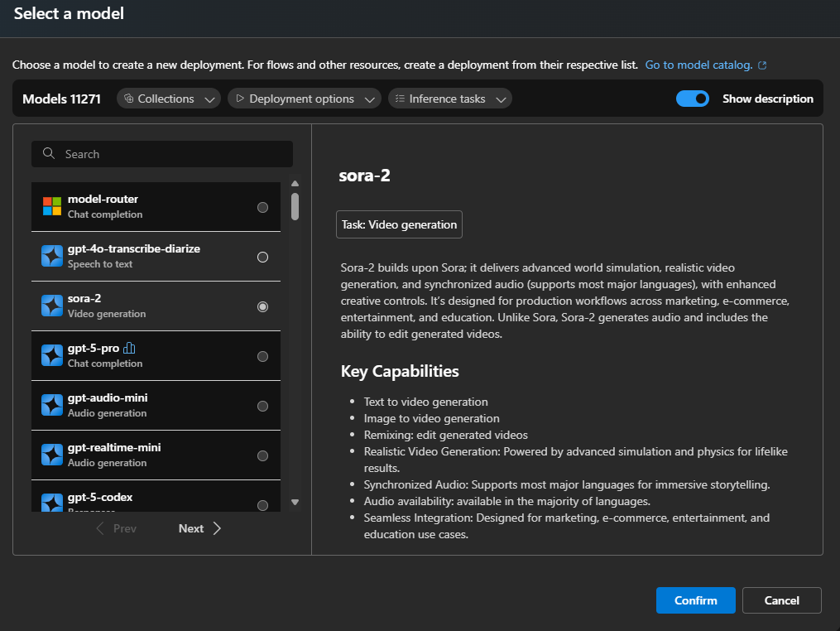This screenshot has width=840, height=631.
Task: Click the benchmark chart icon next to gpt-5-pro
Action: pos(129,349)
